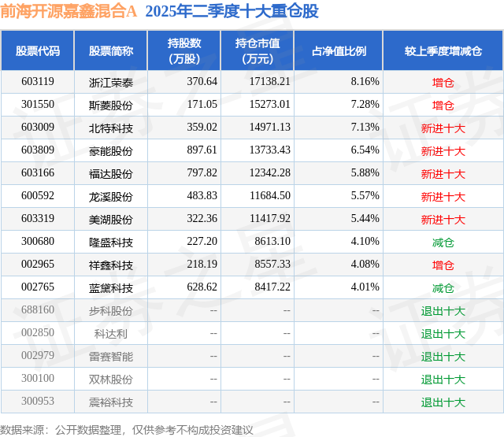Click the 前海开源嘉鑫混合A fund title
The width and height of the screenshot is (504, 437).
point(69,11)
